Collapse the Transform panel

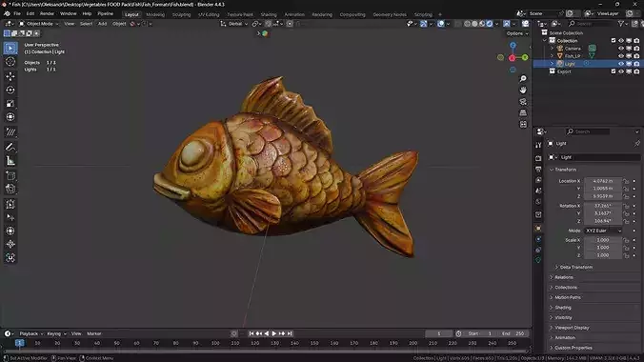564,170
